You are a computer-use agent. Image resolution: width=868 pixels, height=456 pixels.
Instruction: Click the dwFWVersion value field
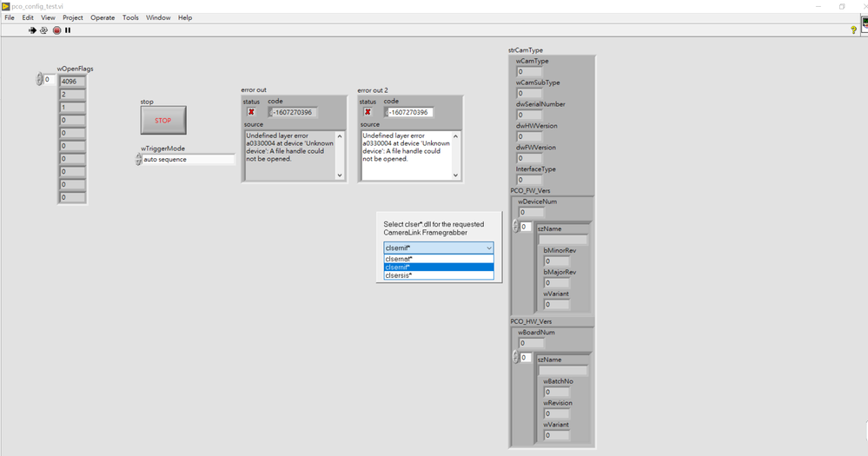(529, 158)
